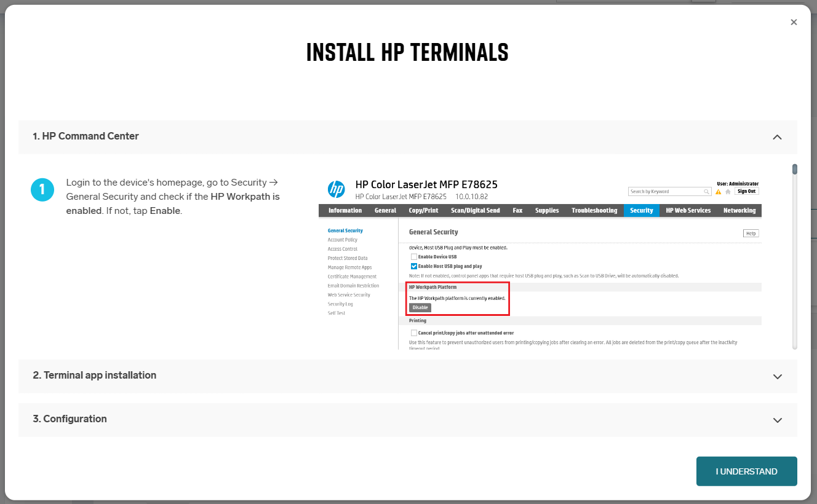This screenshot has height=504, width=817.
Task: Click the '2. Terminal app installation' heading
Action: pyautogui.click(x=94, y=376)
